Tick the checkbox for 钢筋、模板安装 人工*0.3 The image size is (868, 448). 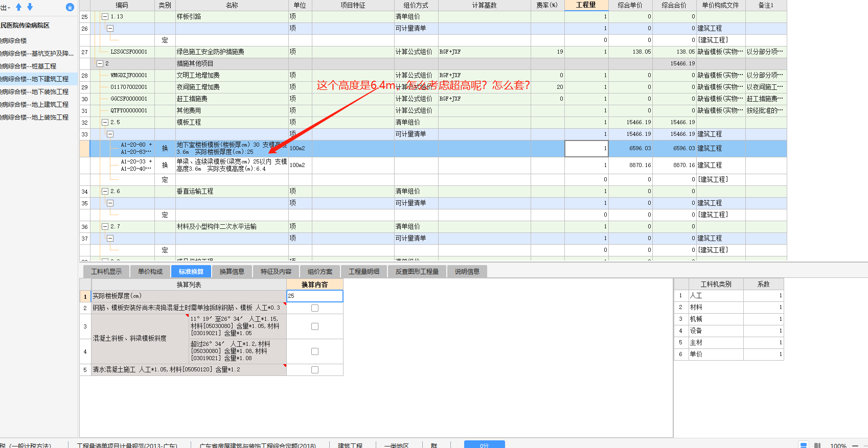pyautogui.click(x=315, y=308)
